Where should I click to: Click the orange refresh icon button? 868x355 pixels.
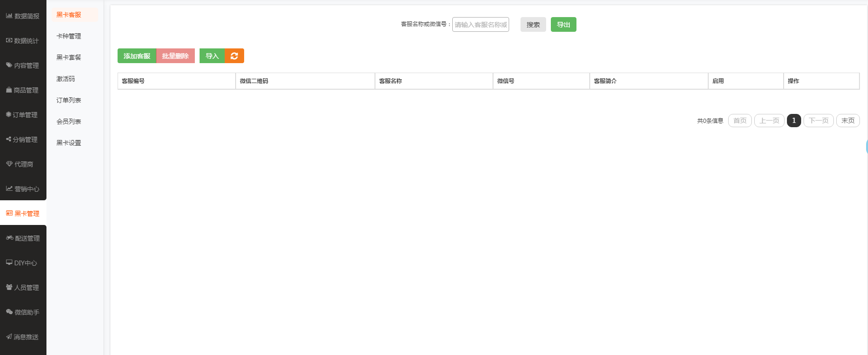click(x=234, y=56)
